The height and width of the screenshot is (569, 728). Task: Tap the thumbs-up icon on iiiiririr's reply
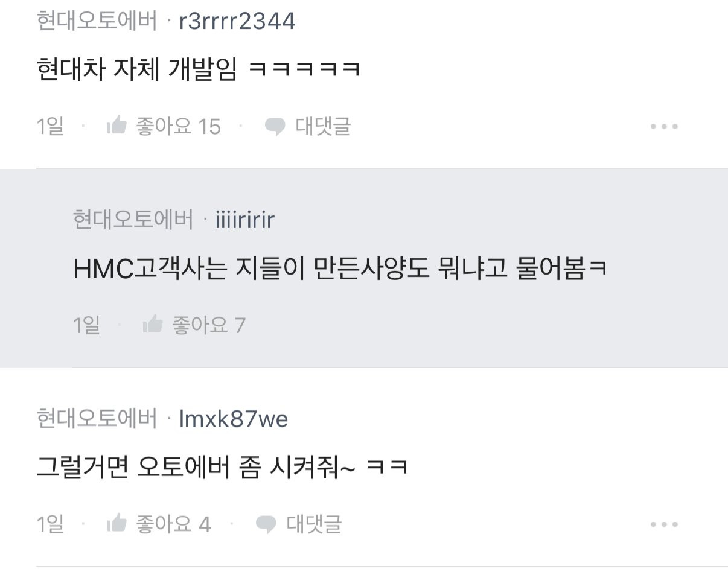pyautogui.click(x=153, y=325)
